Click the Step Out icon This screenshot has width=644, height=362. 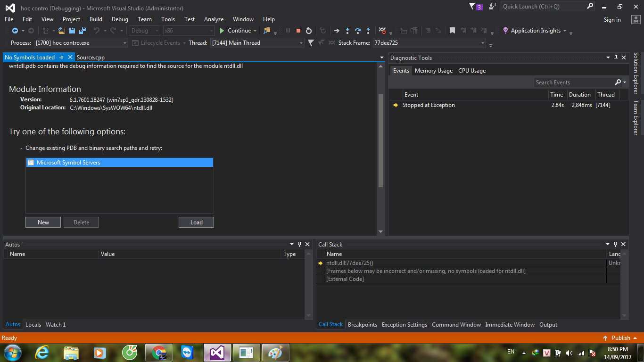point(368,31)
